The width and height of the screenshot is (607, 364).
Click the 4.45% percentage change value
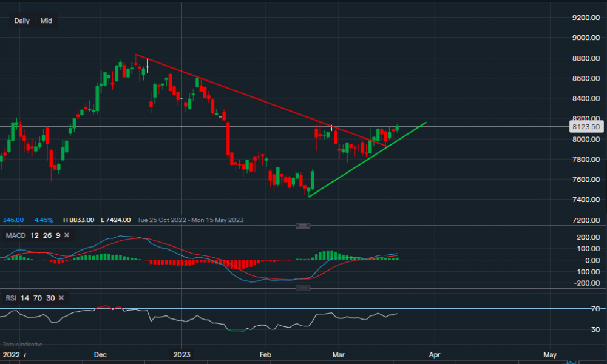(x=44, y=220)
